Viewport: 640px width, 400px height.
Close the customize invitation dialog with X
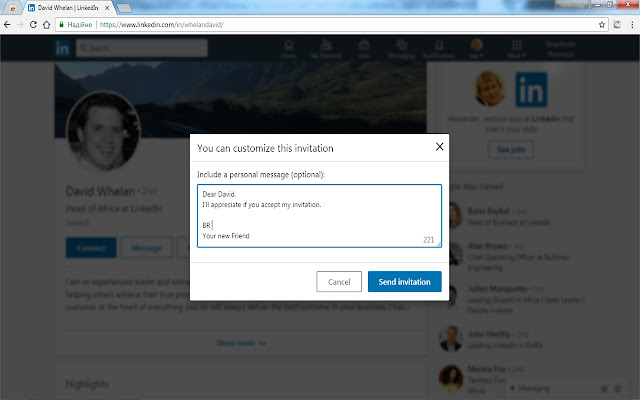(x=439, y=147)
